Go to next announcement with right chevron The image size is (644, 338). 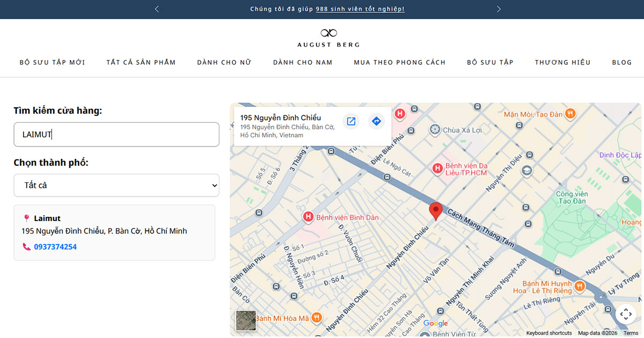pos(499,9)
